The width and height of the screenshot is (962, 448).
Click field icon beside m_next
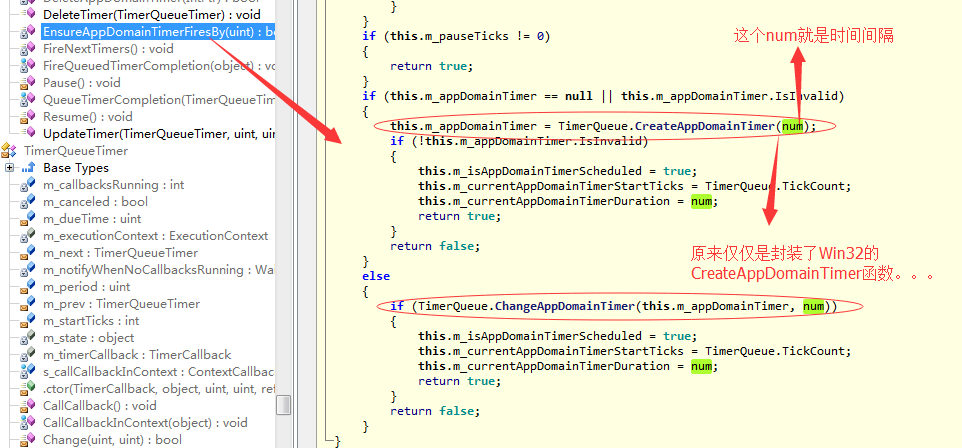click(x=28, y=253)
